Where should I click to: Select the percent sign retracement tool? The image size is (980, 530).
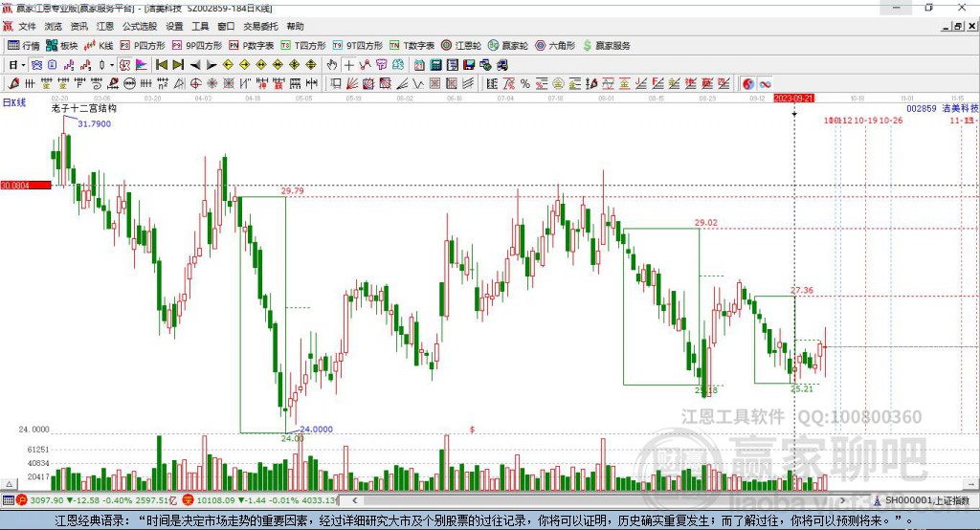525,84
